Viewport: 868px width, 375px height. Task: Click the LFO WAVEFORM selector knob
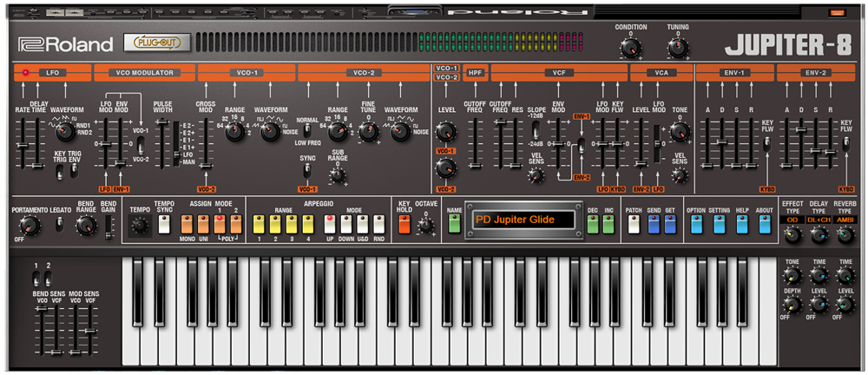(x=65, y=131)
